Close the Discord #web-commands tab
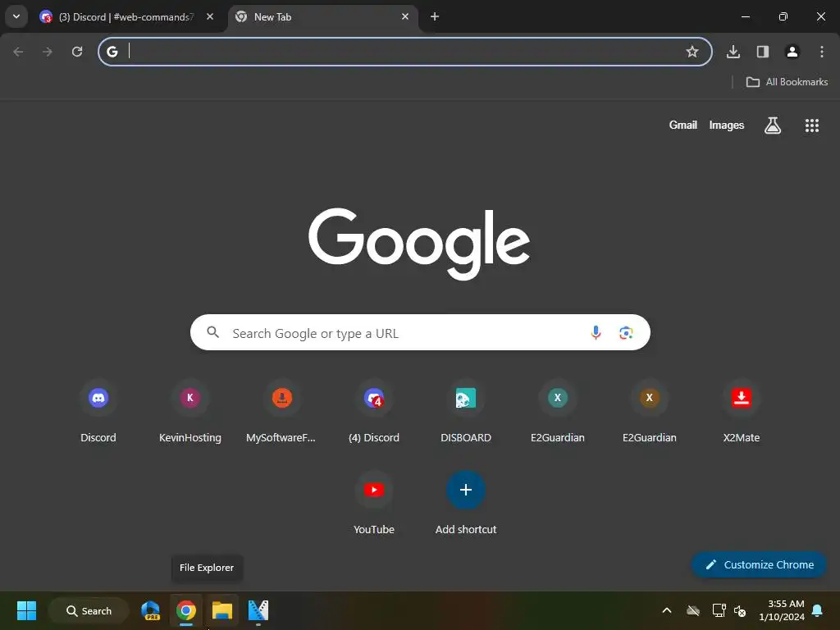The height and width of the screenshot is (630, 840). click(210, 16)
